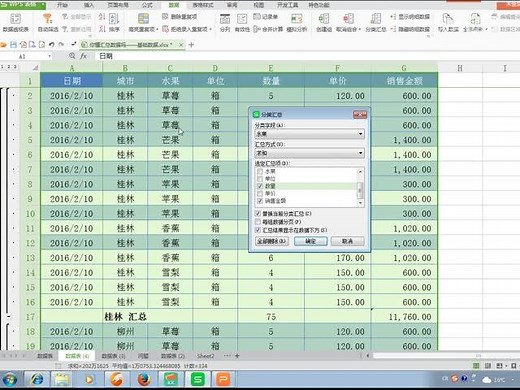Click the save icon in quick toolbar
The image size is (520, 390).
13,45
